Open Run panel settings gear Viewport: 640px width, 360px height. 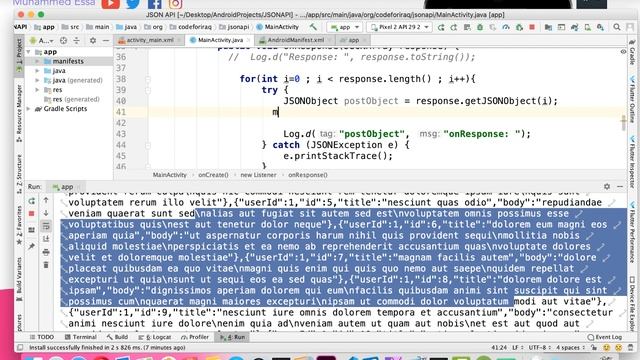[x=607, y=187]
